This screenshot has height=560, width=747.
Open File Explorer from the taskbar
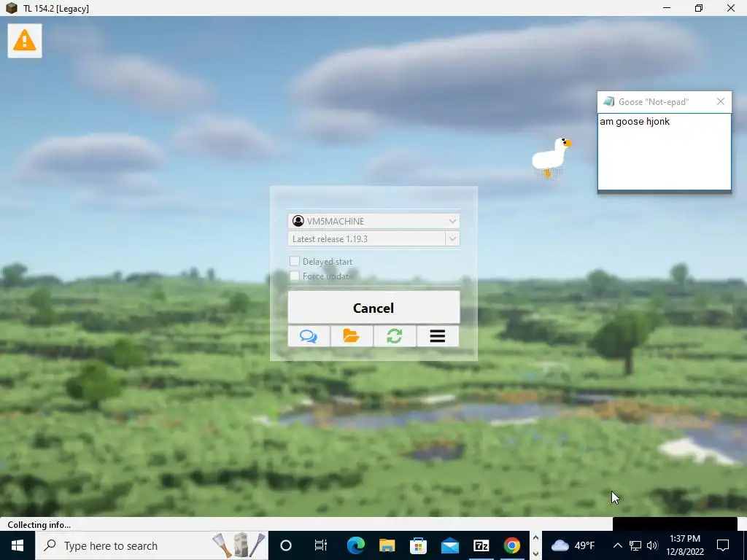[x=387, y=545]
